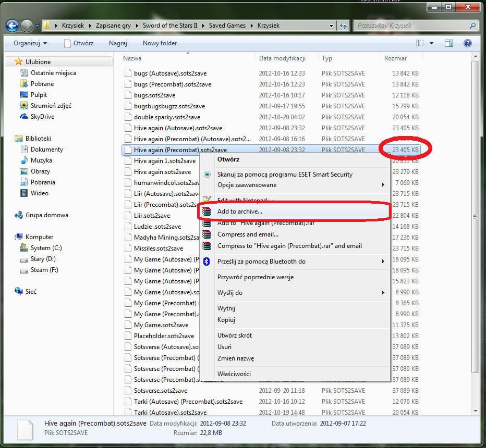Open the address bar history dropdown
Screen dimensions: 486x448
tap(331, 26)
